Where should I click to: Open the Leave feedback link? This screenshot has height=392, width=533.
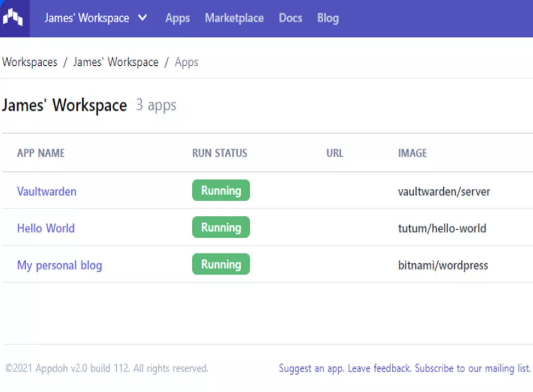coord(380,368)
